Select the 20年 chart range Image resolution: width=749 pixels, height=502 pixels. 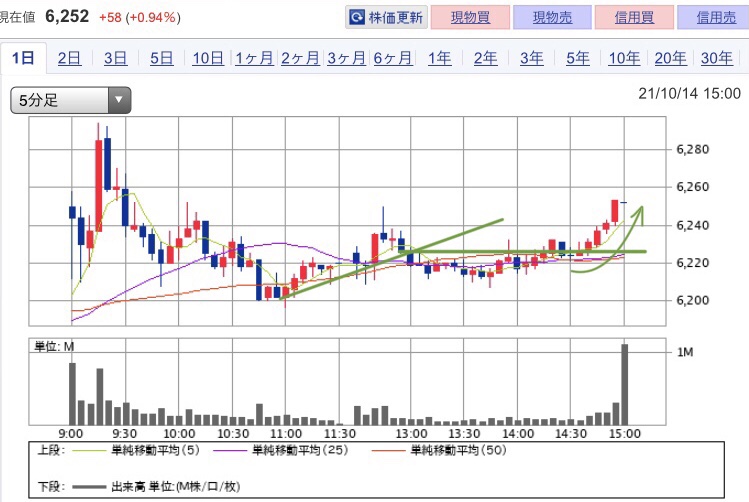click(x=670, y=58)
